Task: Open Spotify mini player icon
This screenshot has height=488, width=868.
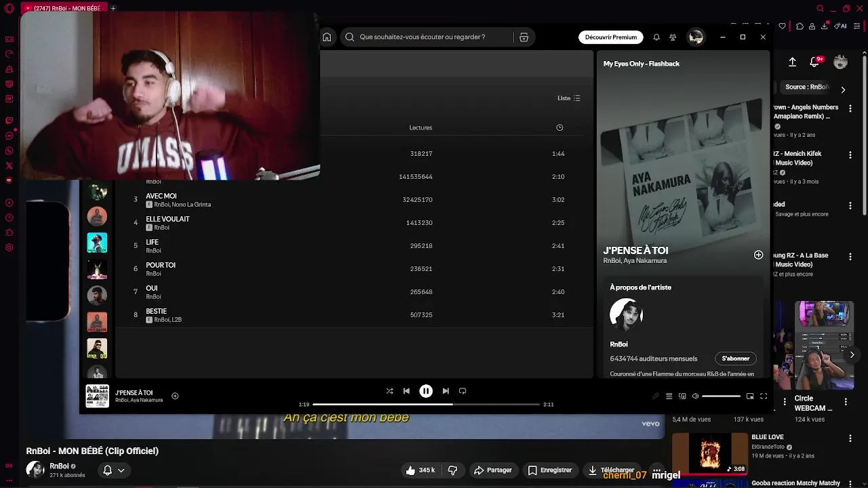Action: [x=750, y=396]
